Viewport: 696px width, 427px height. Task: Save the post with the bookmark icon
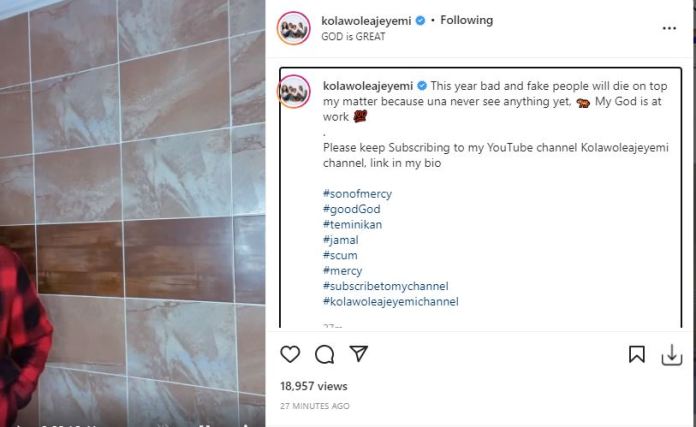point(636,354)
